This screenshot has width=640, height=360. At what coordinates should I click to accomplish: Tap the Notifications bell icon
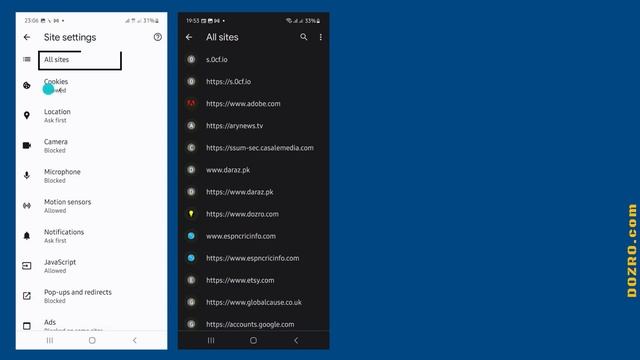coord(27,236)
